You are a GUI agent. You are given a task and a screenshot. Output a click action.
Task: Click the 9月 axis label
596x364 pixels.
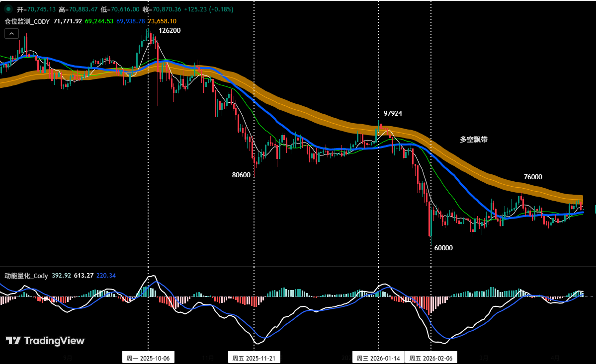pyautogui.click(x=68, y=357)
